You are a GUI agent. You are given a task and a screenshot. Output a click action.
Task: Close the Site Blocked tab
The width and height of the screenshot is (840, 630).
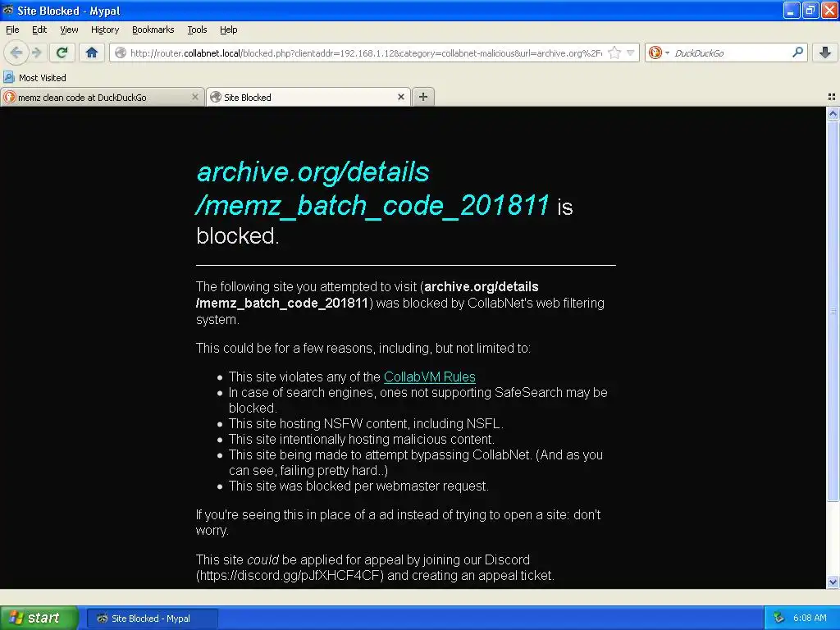click(400, 97)
